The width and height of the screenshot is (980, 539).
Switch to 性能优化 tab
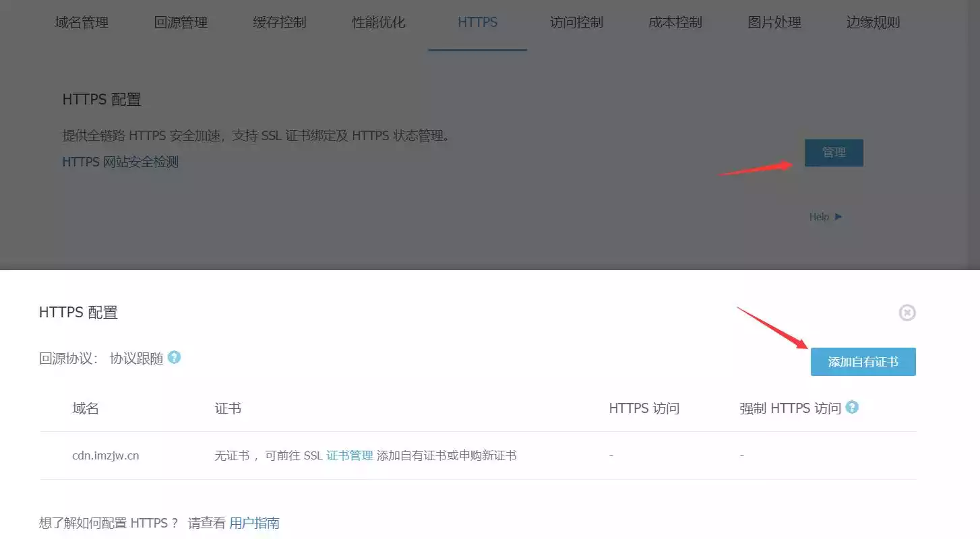tap(379, 23)
